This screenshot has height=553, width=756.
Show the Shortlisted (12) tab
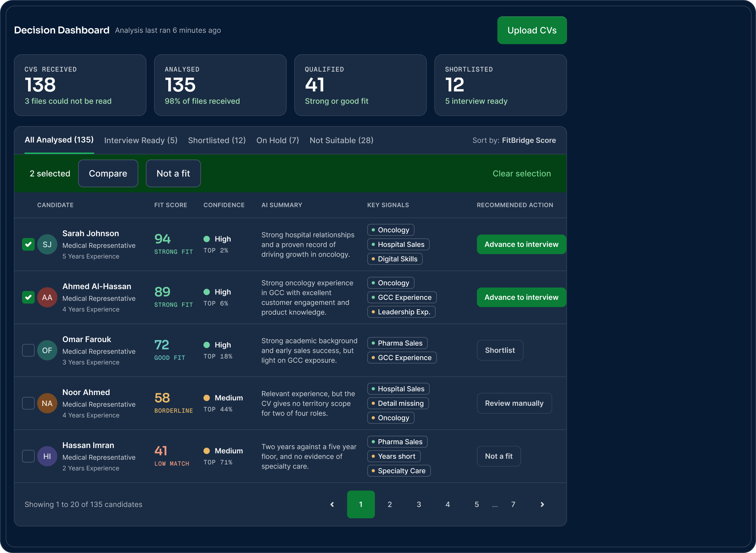[x=217, y=140]
